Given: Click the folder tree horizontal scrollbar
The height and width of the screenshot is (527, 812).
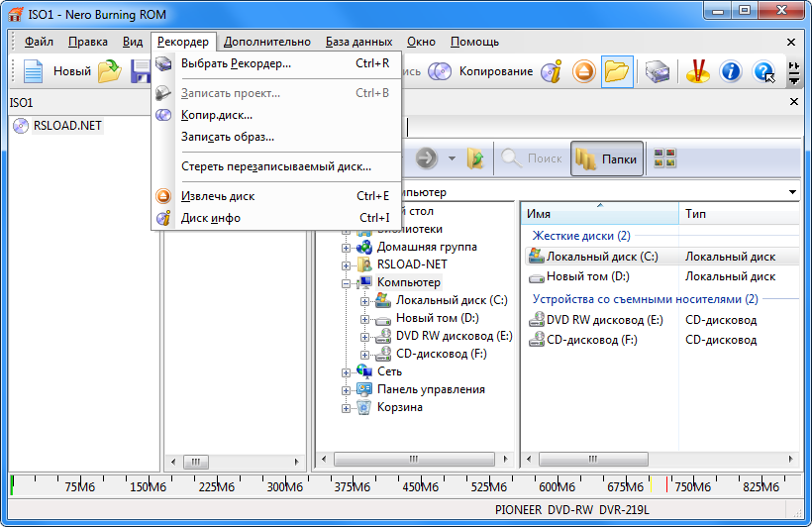Looking at the screenshot, I should point(414,459).
